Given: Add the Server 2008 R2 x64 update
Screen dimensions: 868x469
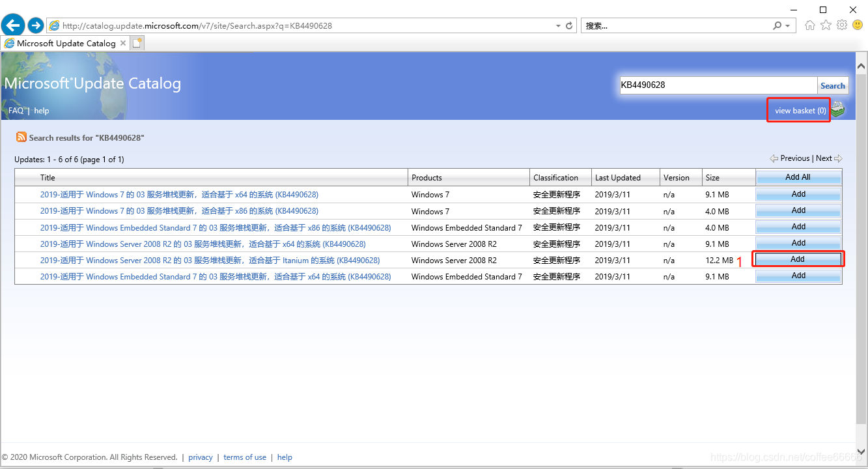Looking at the screenshot, I should (798, 243).
